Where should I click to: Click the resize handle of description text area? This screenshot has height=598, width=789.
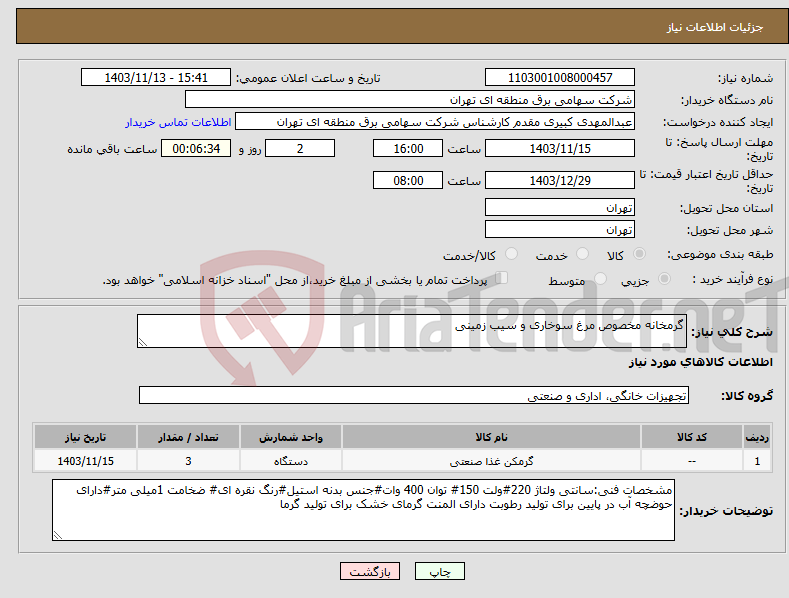143,342
